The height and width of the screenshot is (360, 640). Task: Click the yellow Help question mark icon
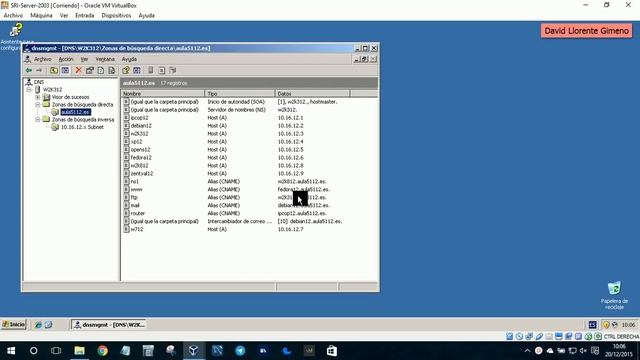point(126,70)
